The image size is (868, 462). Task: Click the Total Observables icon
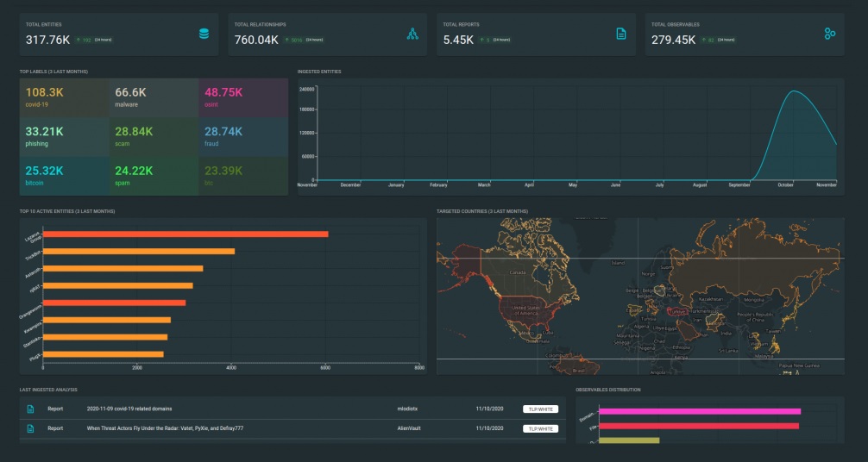click(x=829, y=34)
